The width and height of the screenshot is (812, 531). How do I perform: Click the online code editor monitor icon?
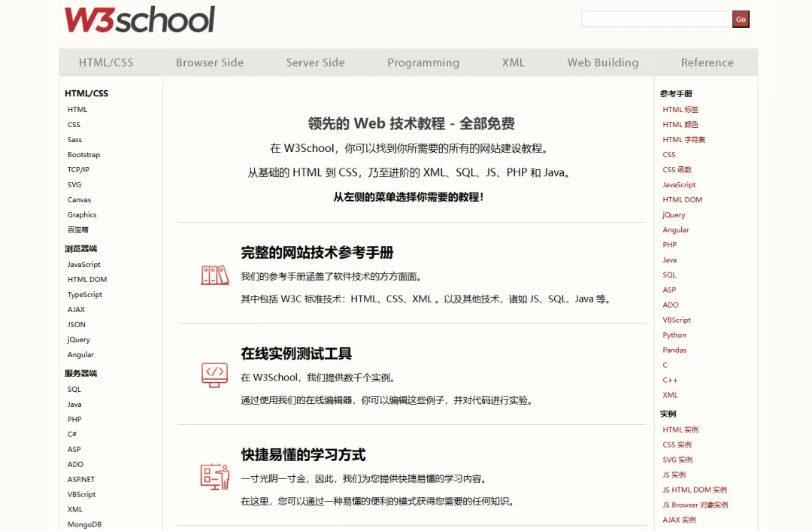tap(214, 375)
